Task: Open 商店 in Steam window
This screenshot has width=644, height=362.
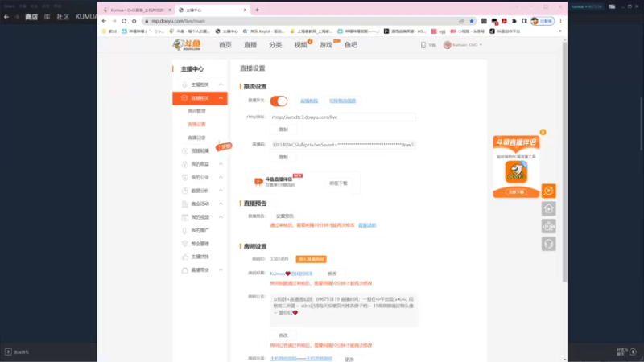Action: tap(31, 17)
